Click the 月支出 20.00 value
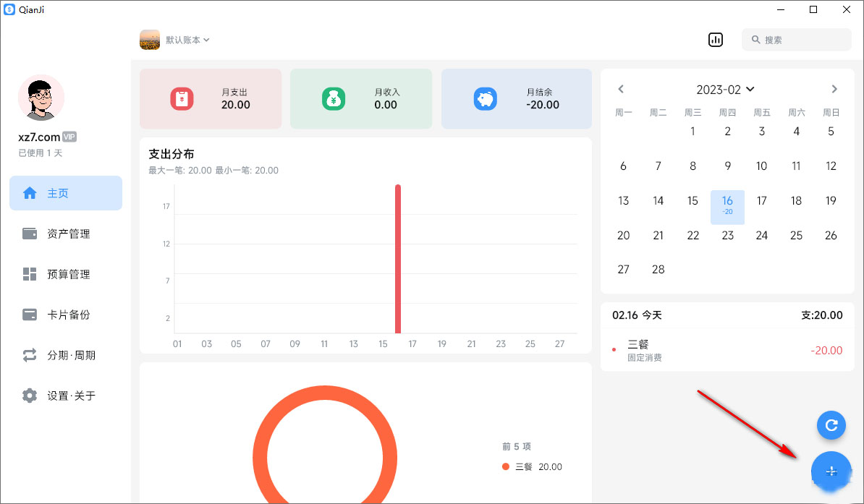Image resolution: width=864 pixels, height=504 pixels. (x=236, y=105)
